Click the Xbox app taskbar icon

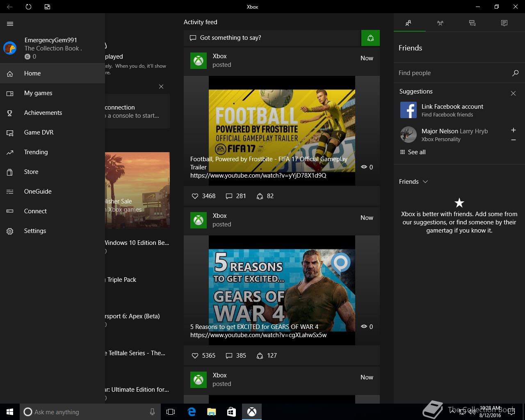(x=252, y=412)
